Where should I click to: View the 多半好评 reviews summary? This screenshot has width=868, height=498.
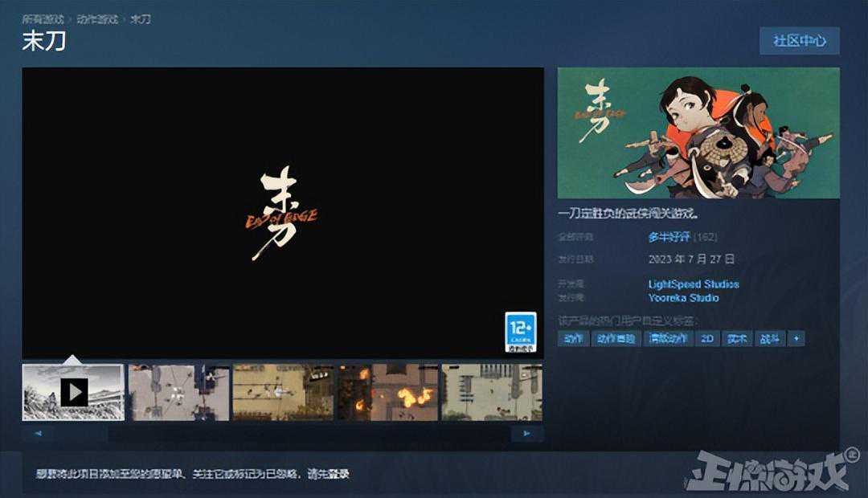[x=670, y=237]
